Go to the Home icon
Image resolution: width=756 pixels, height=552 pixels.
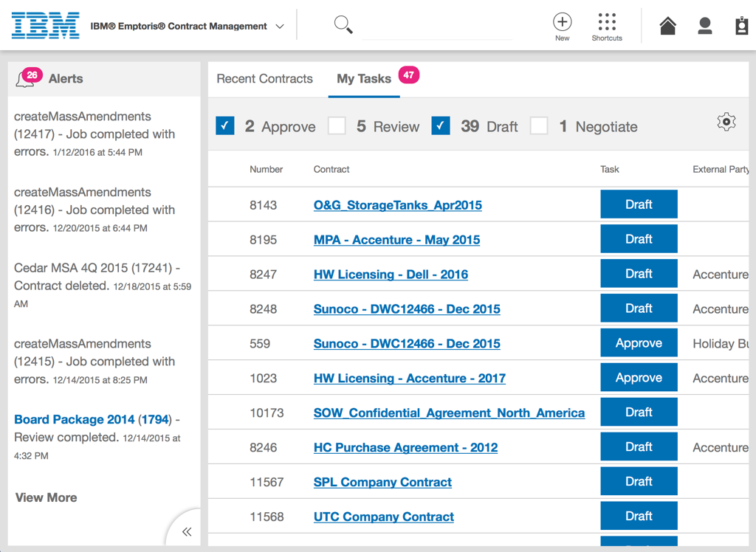click(667, 26)
